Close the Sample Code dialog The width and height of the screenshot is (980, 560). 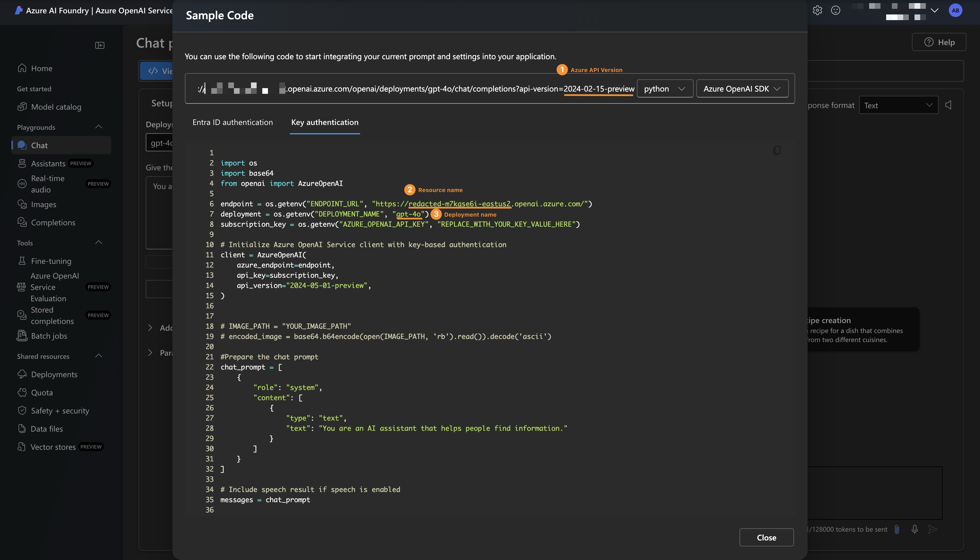[766, 537]
